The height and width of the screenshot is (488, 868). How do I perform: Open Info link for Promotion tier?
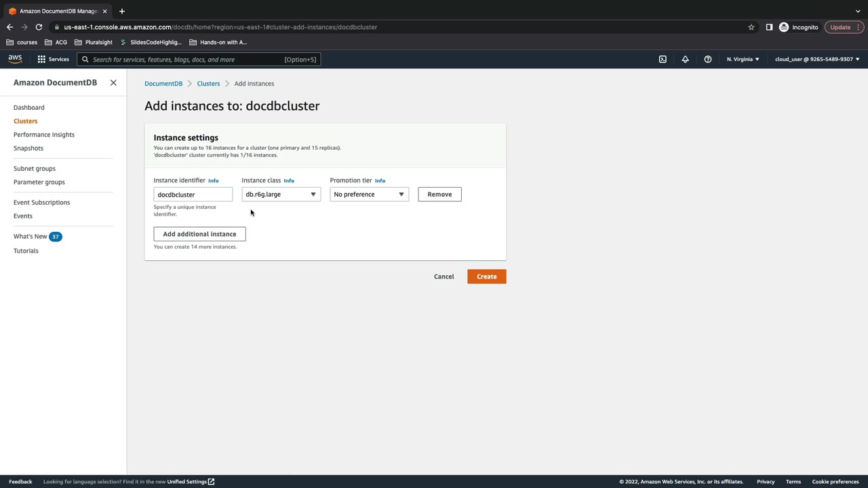click(x=380, y=181)
